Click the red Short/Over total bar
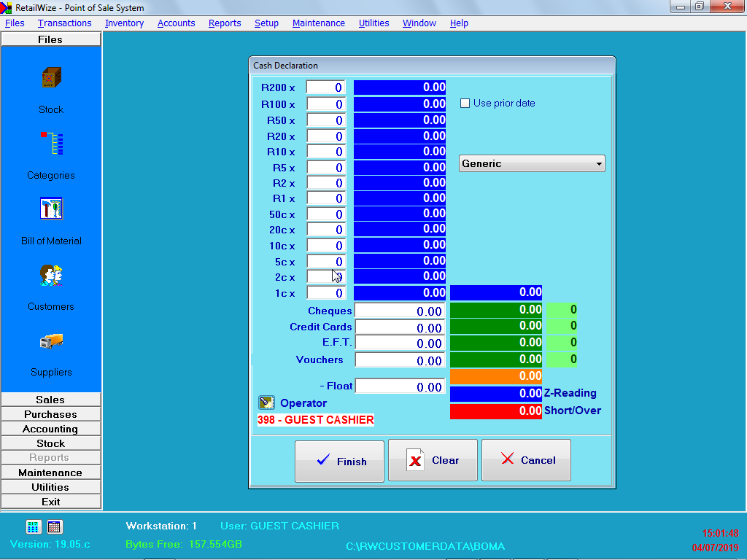The width and height of the screenshot is (747, 560). (x=496, y=411)
